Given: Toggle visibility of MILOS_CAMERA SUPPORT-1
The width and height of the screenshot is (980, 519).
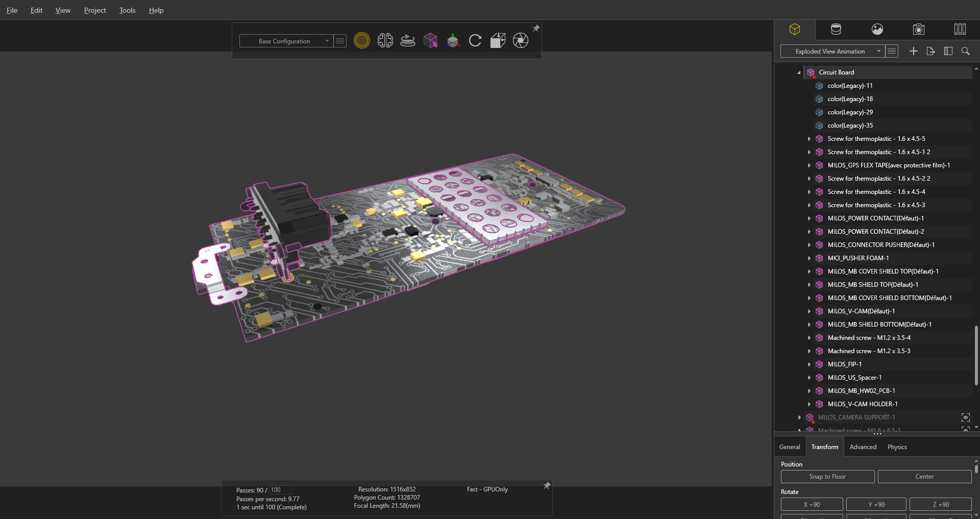Looking at the screenshot, I should coord(965,417).
